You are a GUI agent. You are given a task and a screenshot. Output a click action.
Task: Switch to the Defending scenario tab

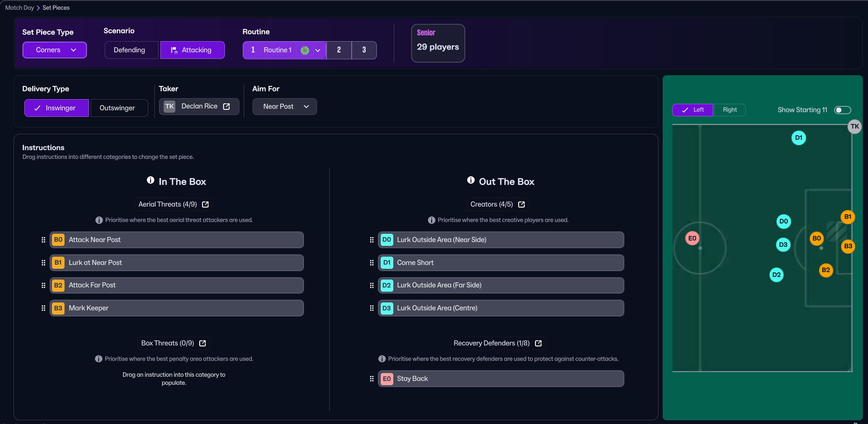tap(130, 50)
